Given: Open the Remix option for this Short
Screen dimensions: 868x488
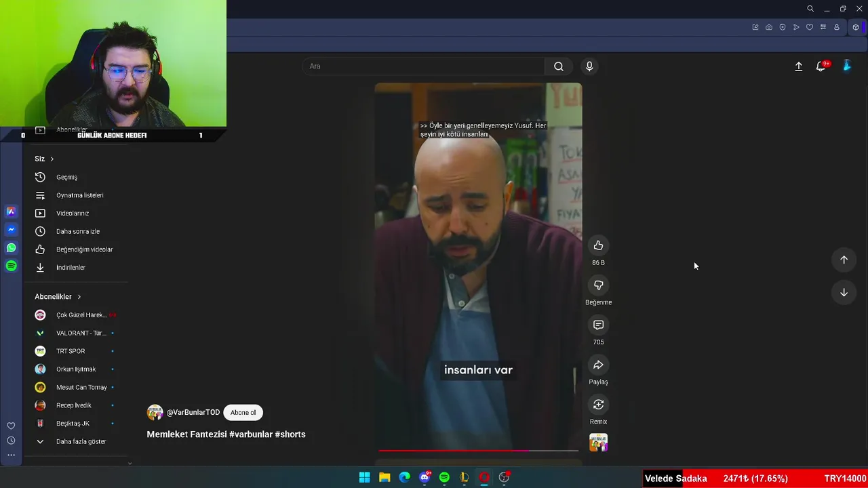Looking at the screenshot, I should [x=598, y=405].
